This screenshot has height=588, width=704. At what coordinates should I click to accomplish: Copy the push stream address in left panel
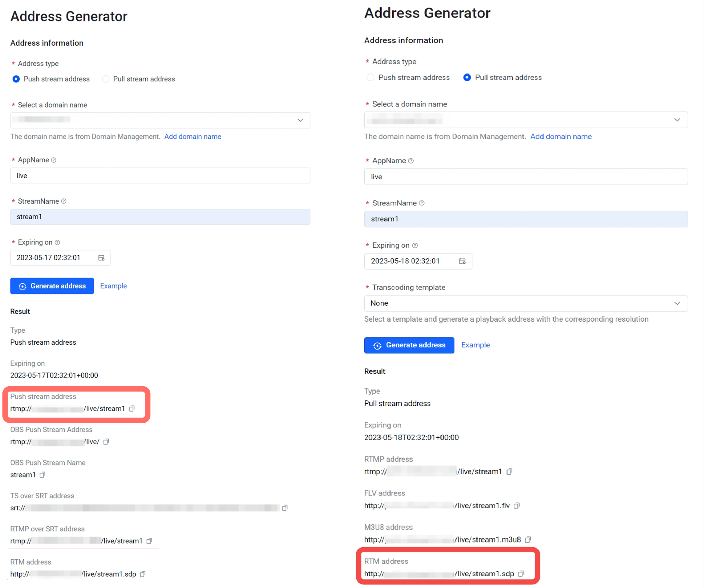132,408
